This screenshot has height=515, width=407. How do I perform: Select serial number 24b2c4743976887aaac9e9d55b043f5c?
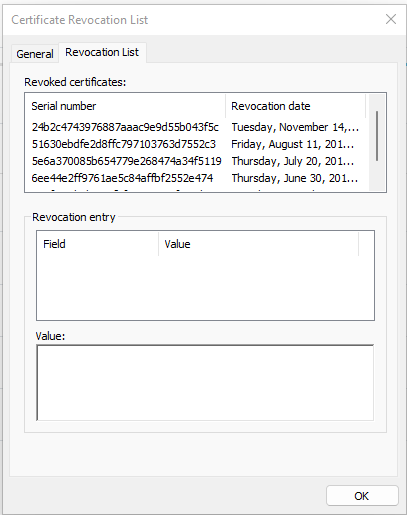coord(125,127)
